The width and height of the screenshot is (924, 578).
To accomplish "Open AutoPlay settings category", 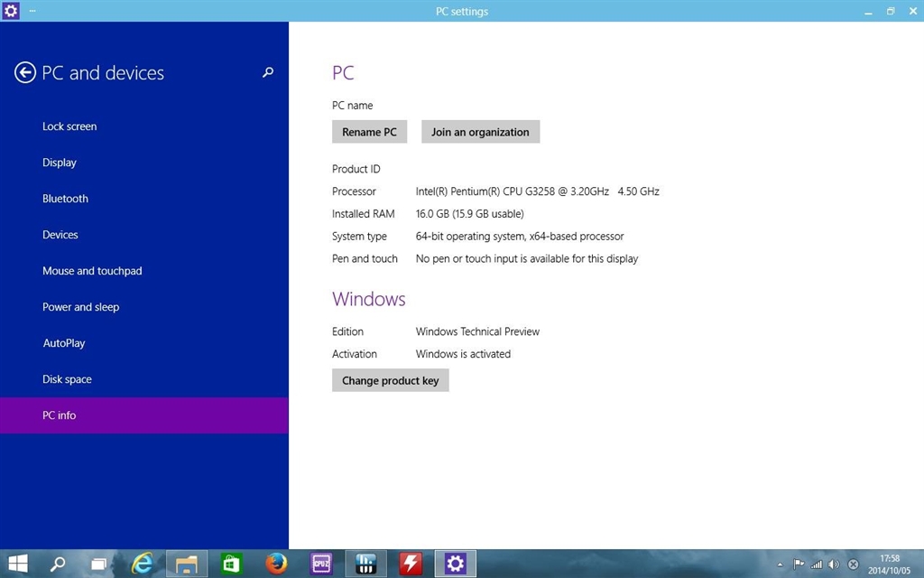I will tap(64, 343).
